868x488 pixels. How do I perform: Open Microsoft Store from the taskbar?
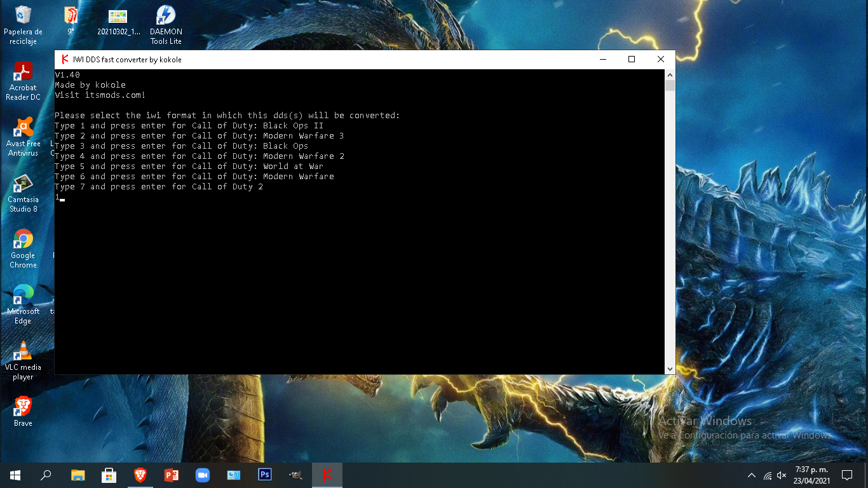click(109, 475)
